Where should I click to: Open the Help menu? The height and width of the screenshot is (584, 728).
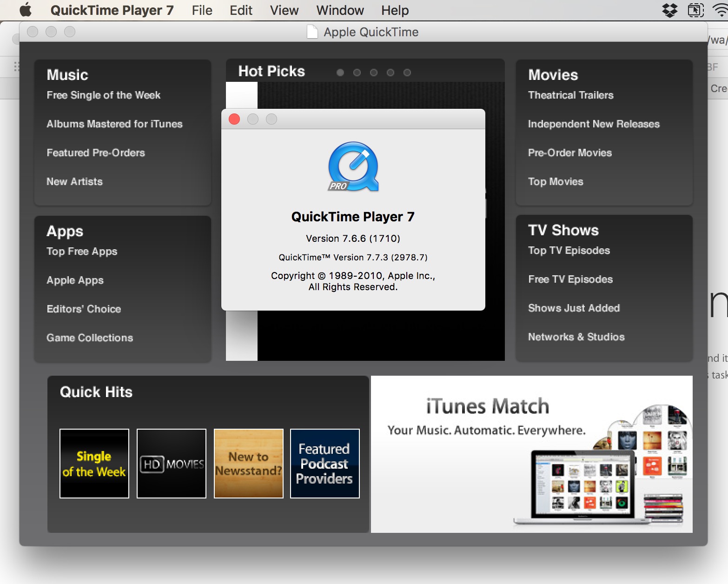(x=395, y=10)
